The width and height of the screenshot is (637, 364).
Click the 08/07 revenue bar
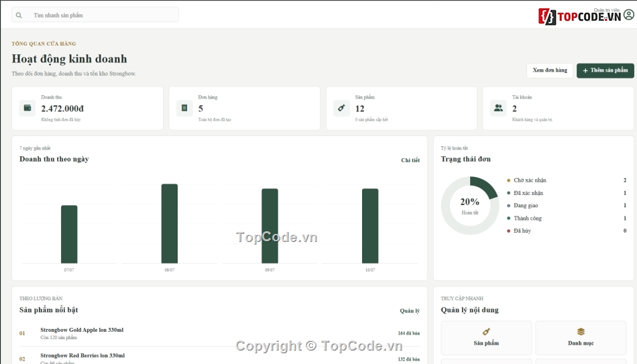click(170, 224)
